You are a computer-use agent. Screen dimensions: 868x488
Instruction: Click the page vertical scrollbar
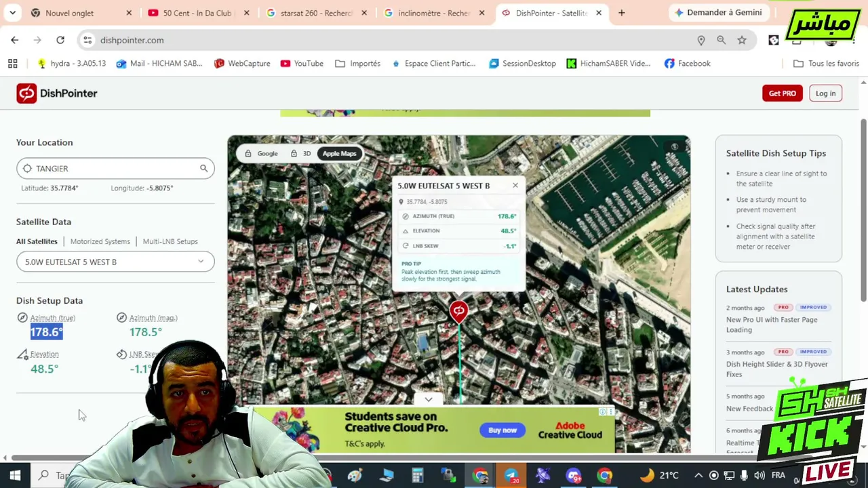863,210
